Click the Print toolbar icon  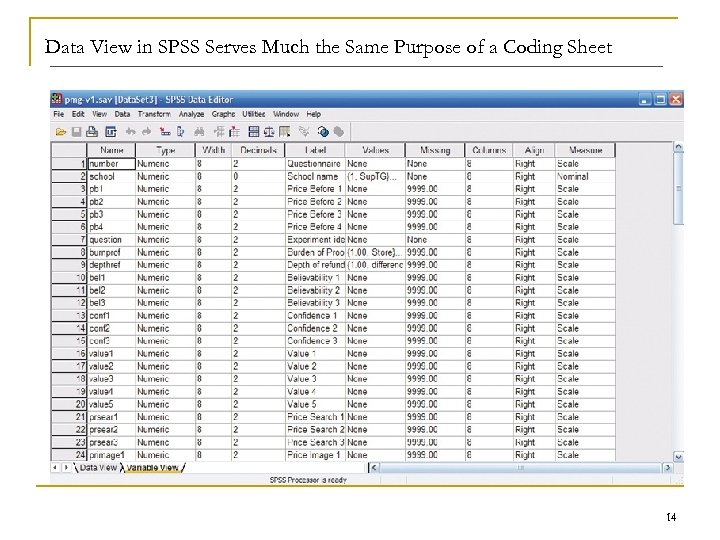point(92,132)
